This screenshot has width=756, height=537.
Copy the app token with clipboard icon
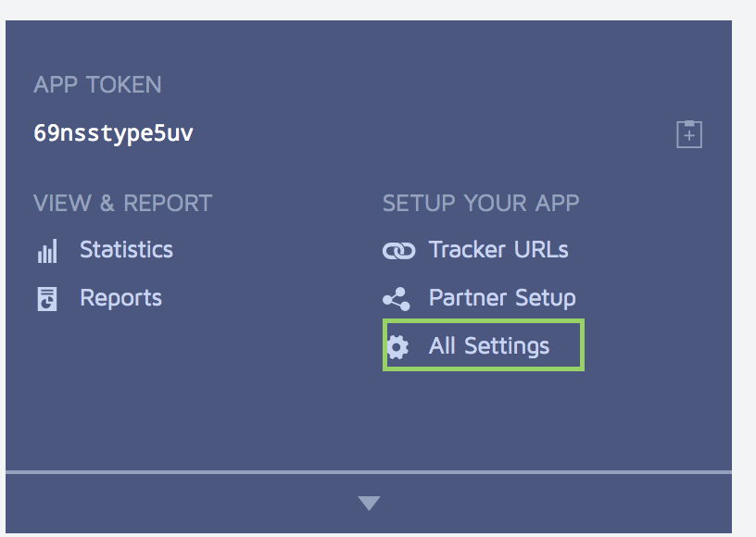click(689, 134)
